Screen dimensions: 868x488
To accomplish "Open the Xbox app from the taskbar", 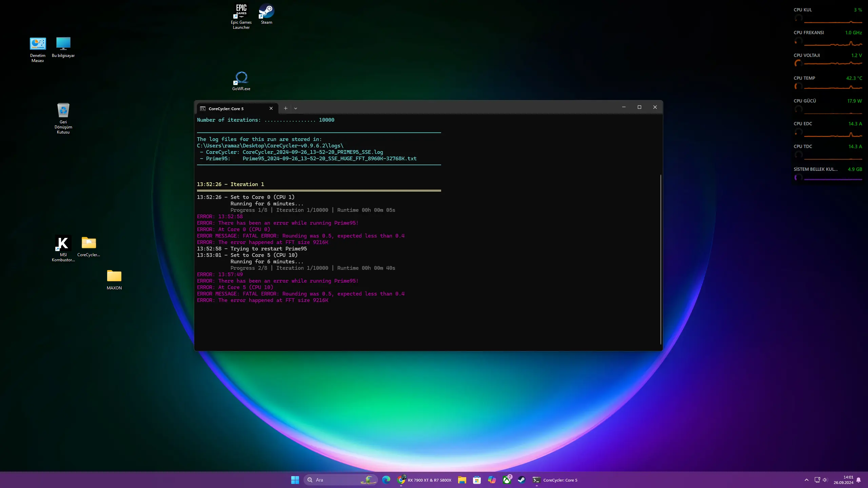I will (507, 480).
